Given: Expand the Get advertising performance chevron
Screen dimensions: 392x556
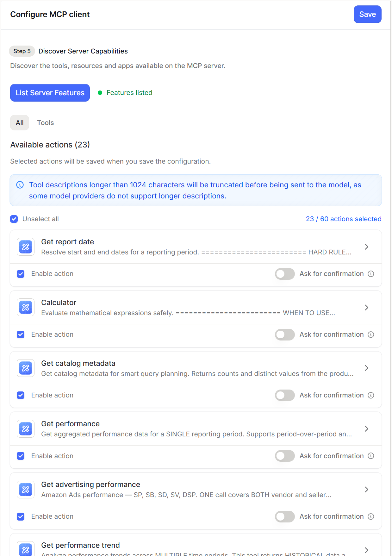Looking at the screenshot, I should coord(366,490).
